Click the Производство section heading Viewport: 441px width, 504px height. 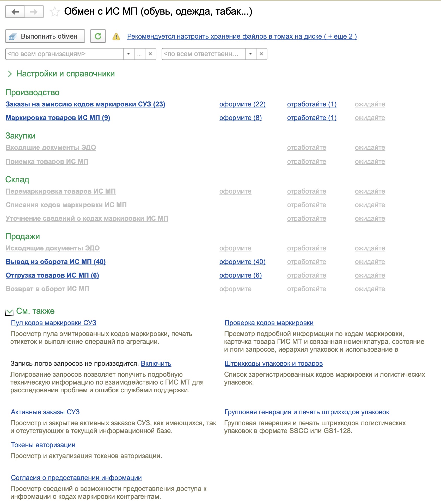32,93
